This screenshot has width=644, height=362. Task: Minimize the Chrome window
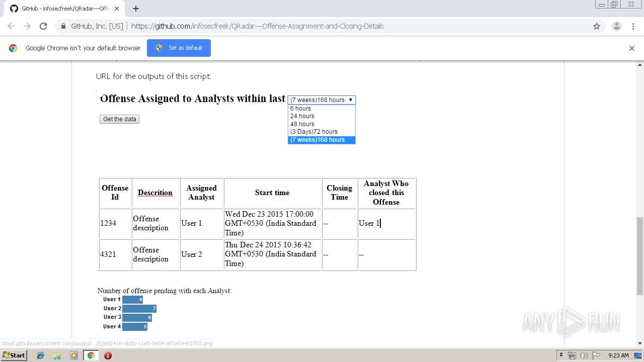click(x=601, y=5)
